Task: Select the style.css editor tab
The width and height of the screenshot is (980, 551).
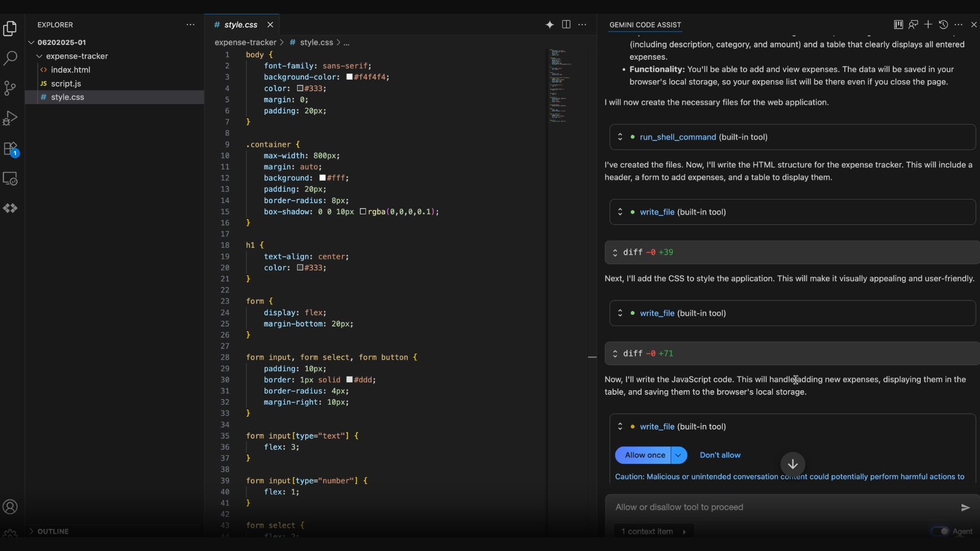Action: (240, 24)
